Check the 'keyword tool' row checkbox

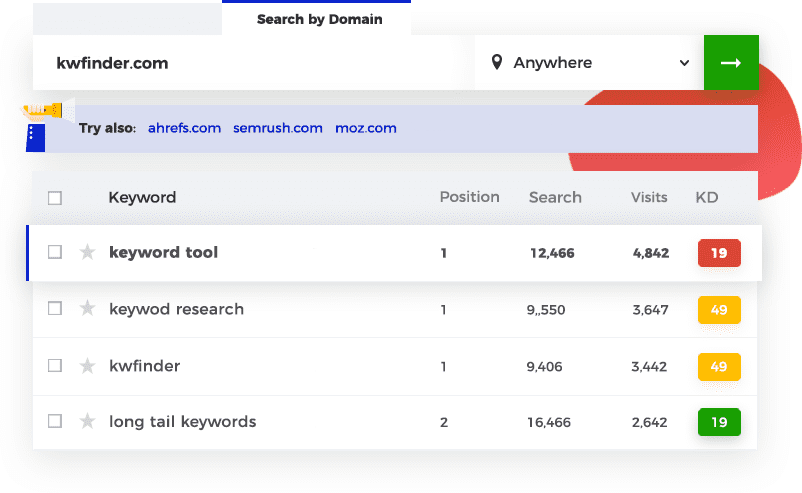point(55,252)
